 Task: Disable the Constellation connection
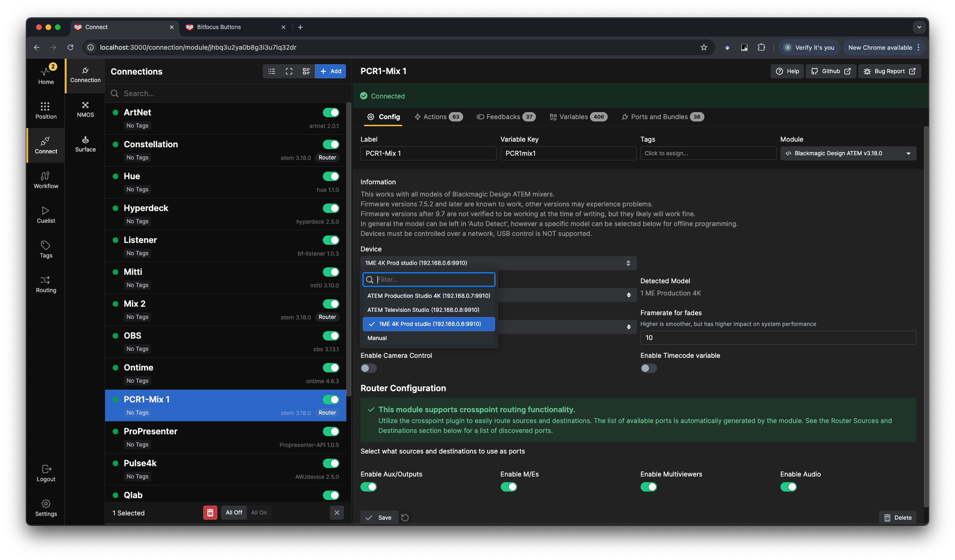[331, 144]
